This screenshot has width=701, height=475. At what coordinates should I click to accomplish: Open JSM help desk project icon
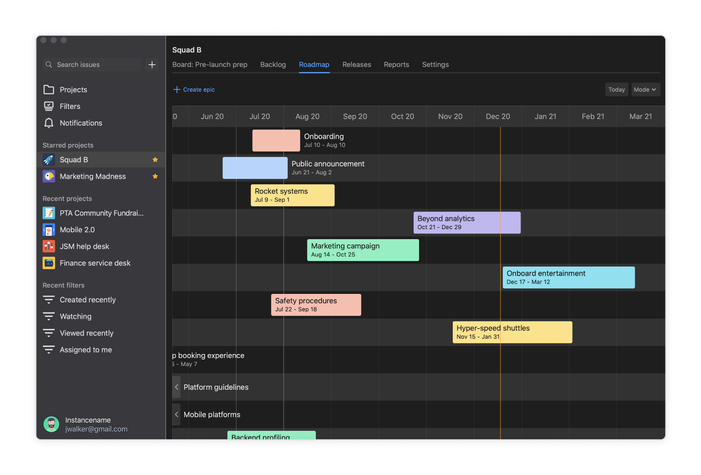(49, 246)
